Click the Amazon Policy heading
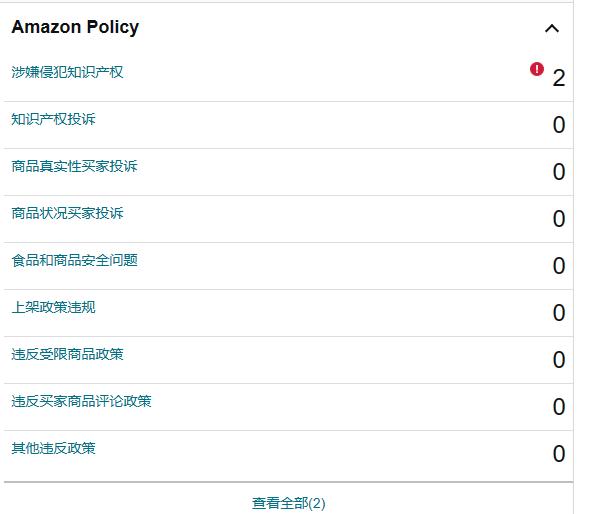Screen dimensions: 601x514 [75, 27]
